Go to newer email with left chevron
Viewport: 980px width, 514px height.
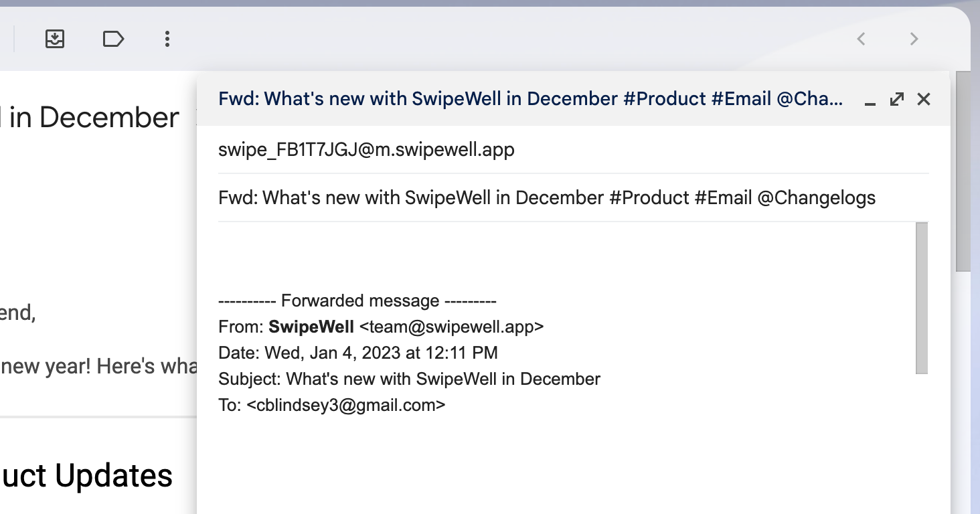(x=862, y=39)
